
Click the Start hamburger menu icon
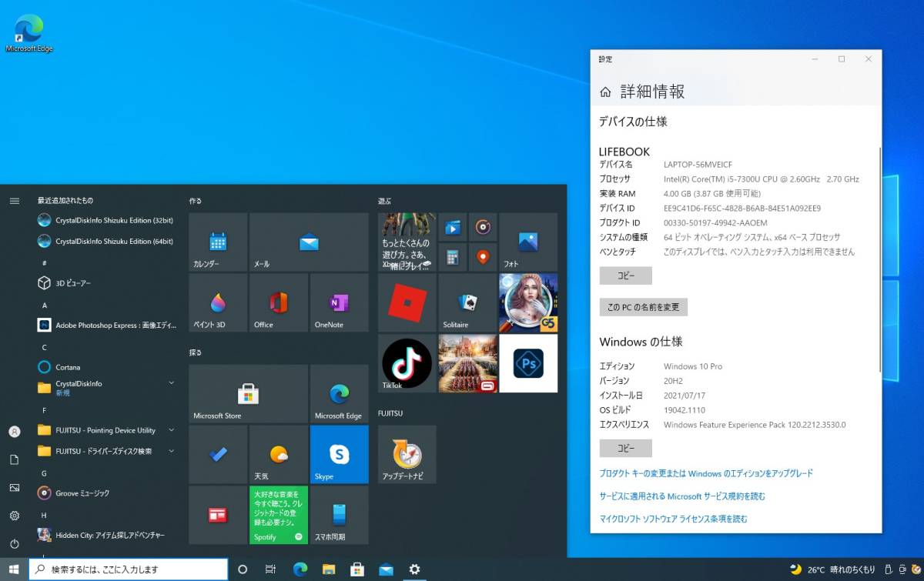[x=14, y=200]
